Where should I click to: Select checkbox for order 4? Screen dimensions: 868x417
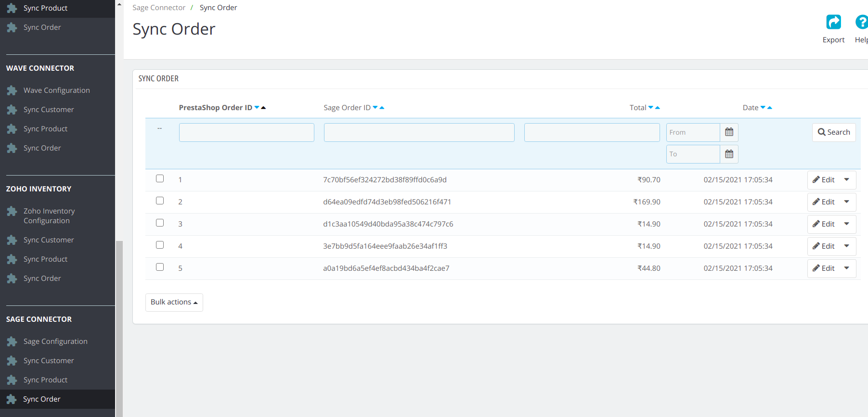pos(160,245)
